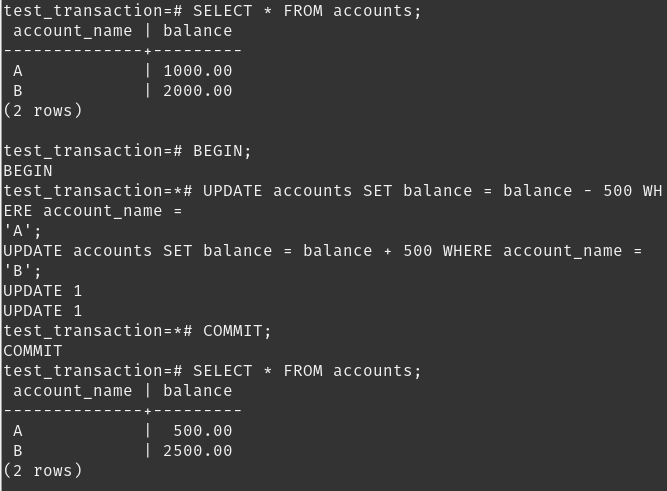
Task: Click the BEGIN output line below the command
Action: (x=28, y=171)
